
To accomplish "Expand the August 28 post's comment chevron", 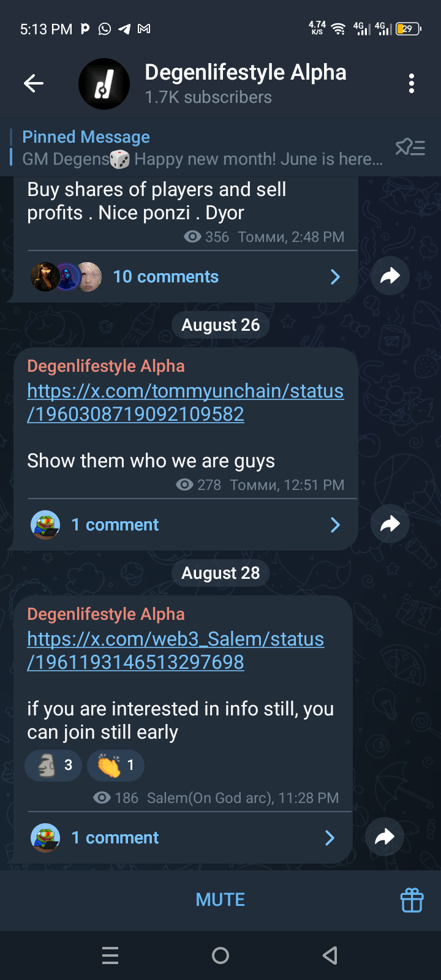I will (x=330, y=838).
